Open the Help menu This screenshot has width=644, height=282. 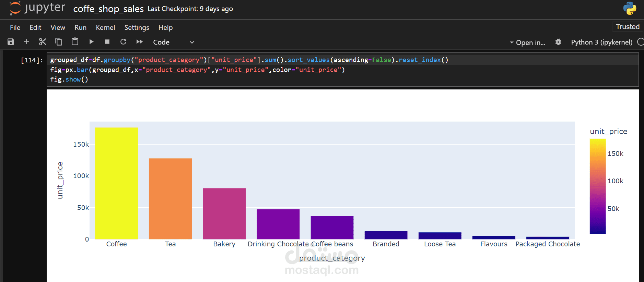[x=165, y=27]
